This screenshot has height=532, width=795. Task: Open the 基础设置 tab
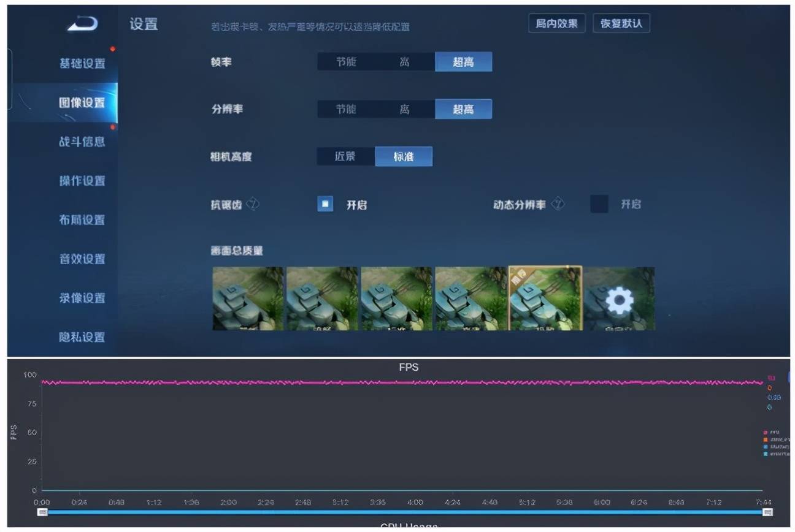point(82,63)
